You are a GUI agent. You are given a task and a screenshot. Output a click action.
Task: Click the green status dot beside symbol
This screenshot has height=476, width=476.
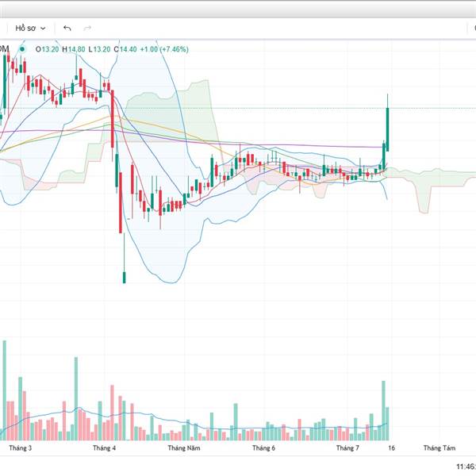coord(22,49)
